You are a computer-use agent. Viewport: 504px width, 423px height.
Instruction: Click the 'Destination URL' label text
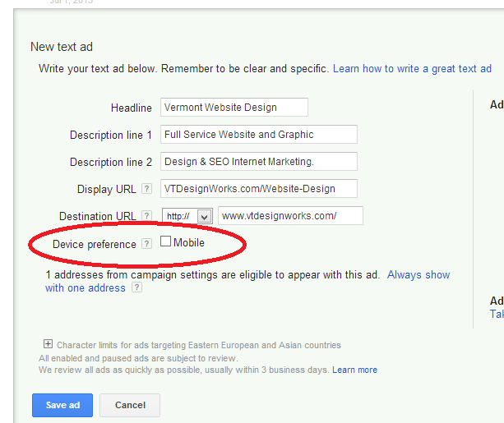coord(97,216)
